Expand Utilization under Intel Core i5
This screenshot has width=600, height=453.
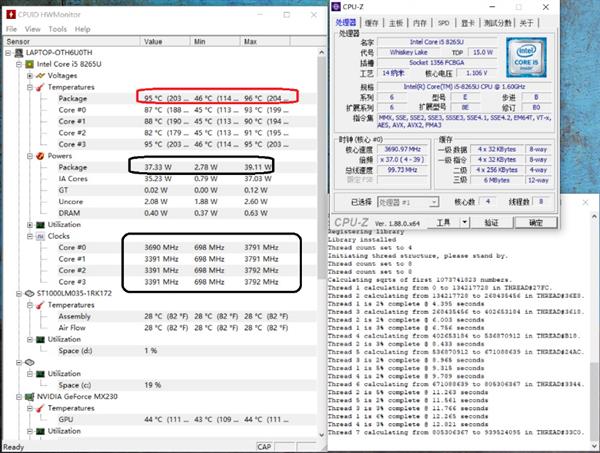tap(30, 225)
